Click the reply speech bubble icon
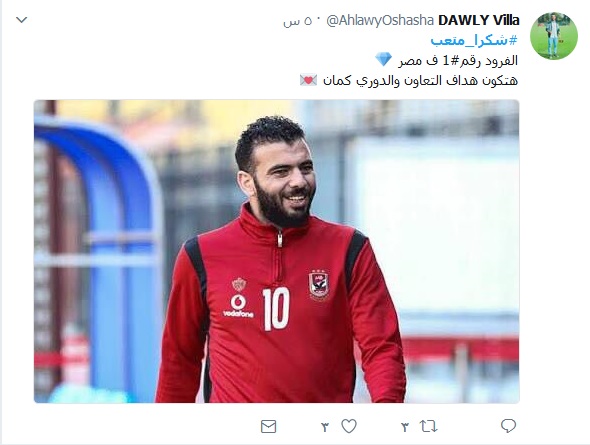590x445 pixels. tap(508, 426)
